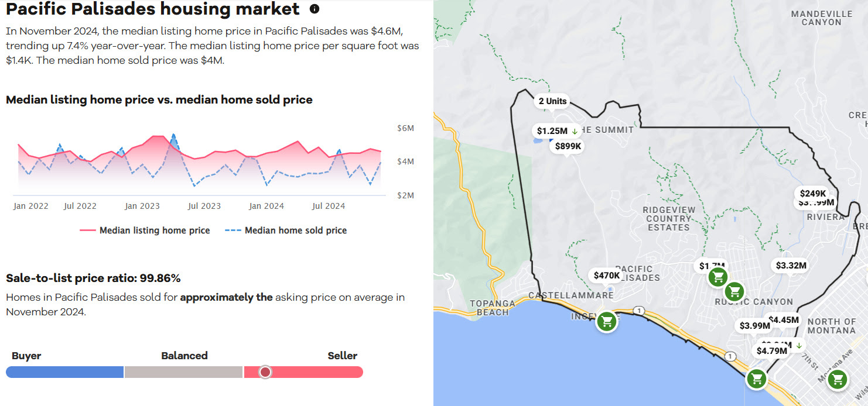
Task: Click the $4.79M price marker
Action: point(771,351)
